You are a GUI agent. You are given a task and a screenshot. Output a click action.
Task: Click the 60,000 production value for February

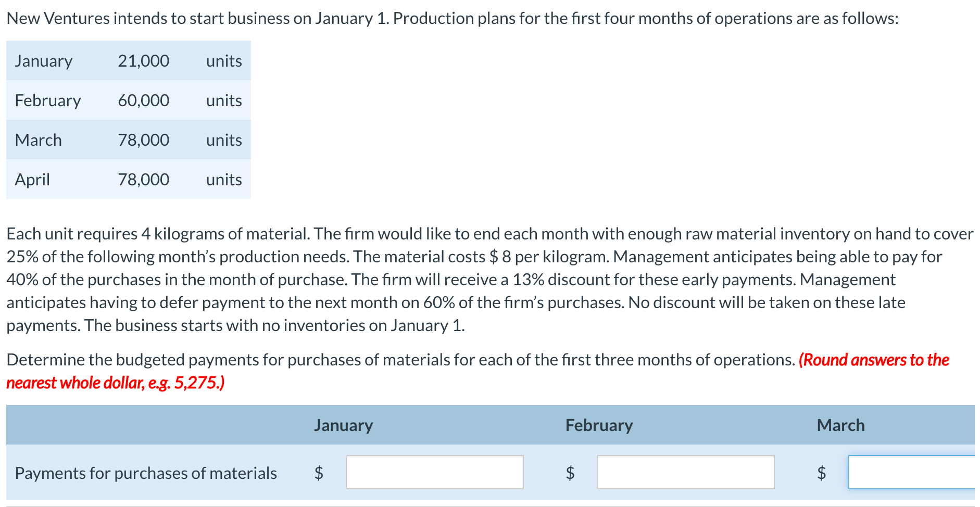coord(143,100)
